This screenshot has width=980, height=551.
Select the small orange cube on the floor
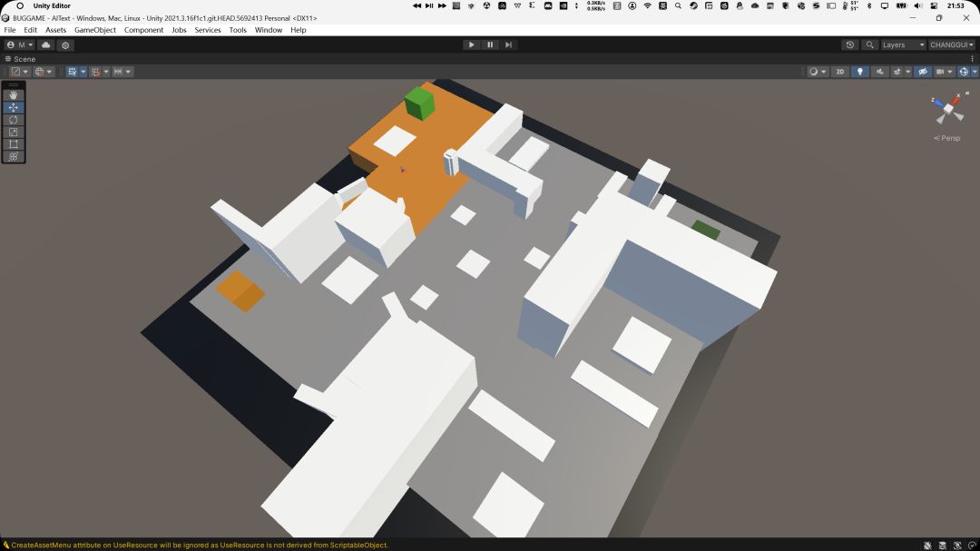click(240, 290)
